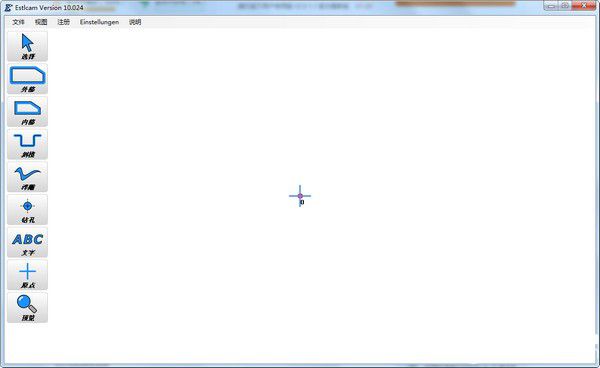Open the 注册 (Register) menu

[x=64, y=22]
